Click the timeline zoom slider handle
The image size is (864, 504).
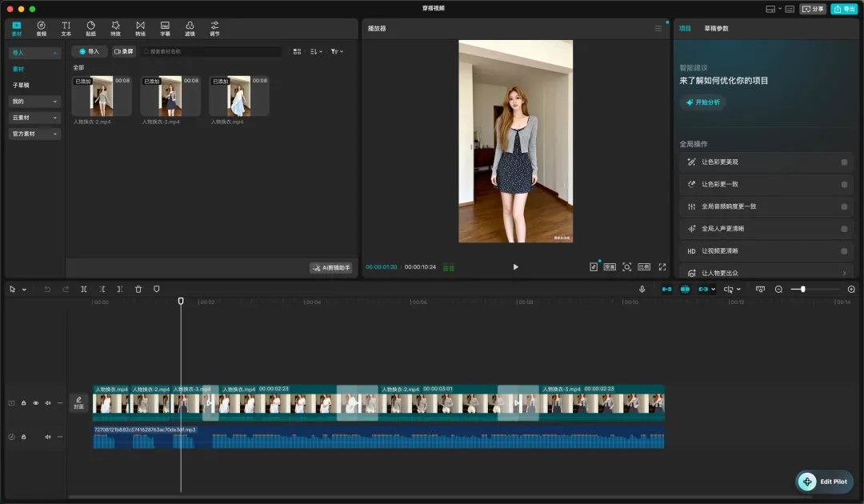pos(802,289)
